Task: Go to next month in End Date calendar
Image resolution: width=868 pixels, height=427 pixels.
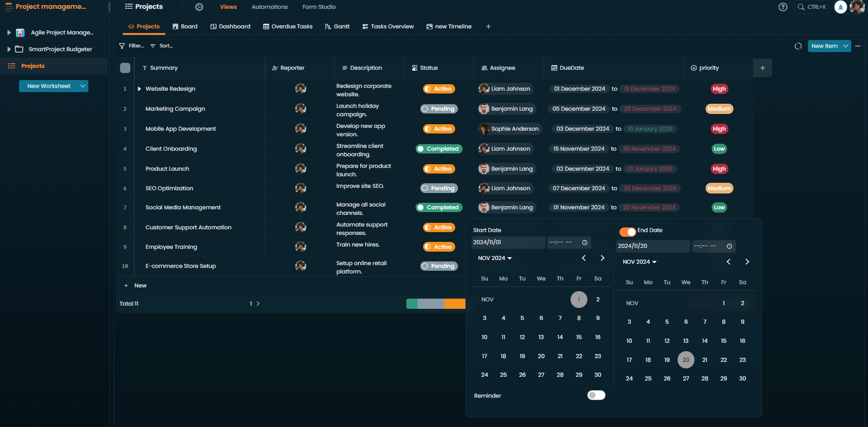Action: pyautogui.click(x=747, y=262)
